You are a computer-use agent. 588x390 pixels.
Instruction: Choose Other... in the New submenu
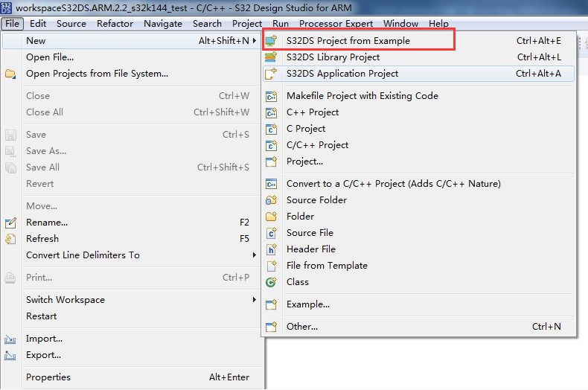click(x=418, y=327)
